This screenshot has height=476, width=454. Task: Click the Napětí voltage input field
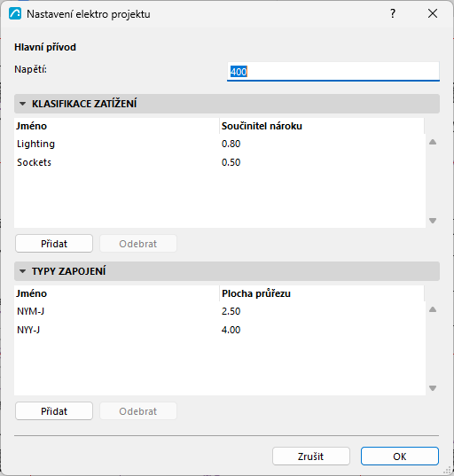(x=333, y=72)
